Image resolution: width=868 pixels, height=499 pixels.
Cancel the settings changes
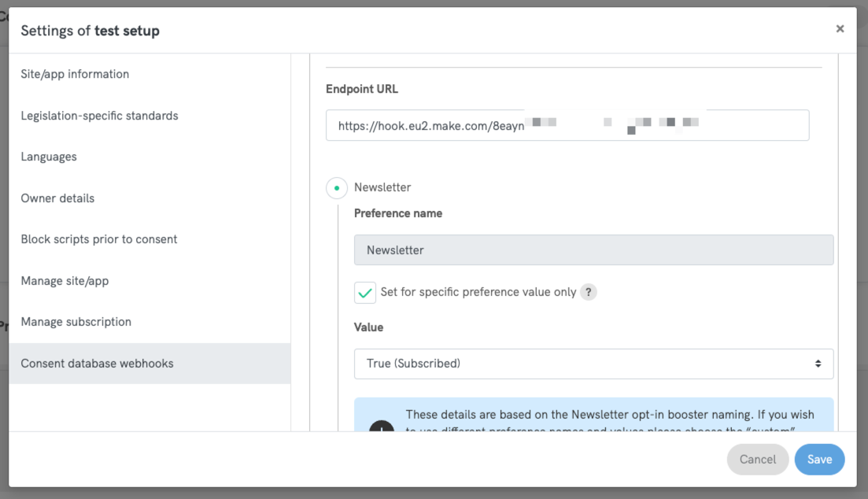pos(757,459)
